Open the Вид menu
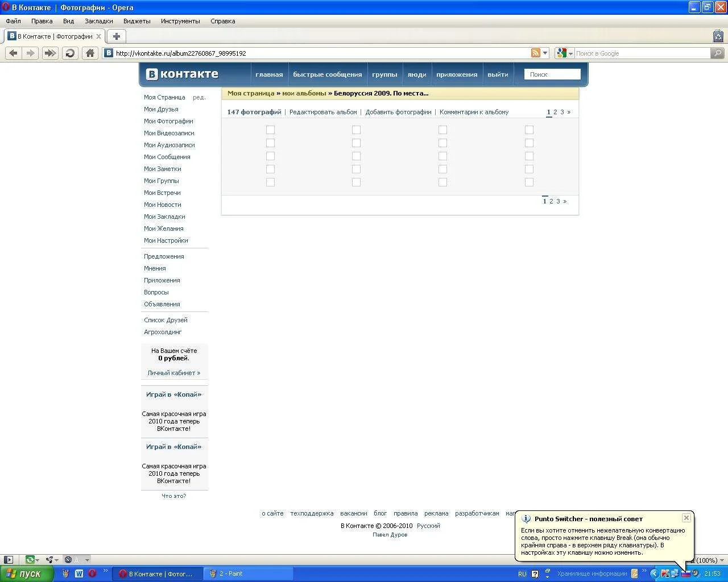The height and width of the screenshot is (582, 728). [68, 21]
